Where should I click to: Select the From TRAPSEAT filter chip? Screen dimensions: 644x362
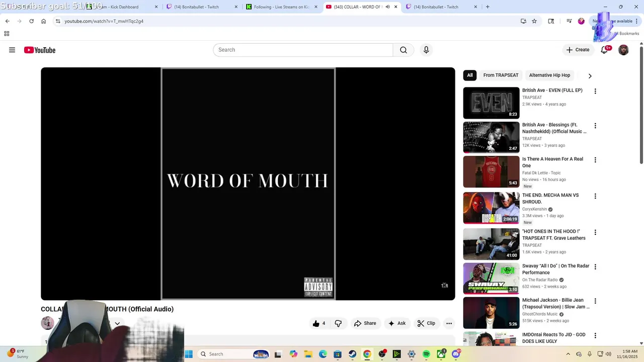click(501, 75)
